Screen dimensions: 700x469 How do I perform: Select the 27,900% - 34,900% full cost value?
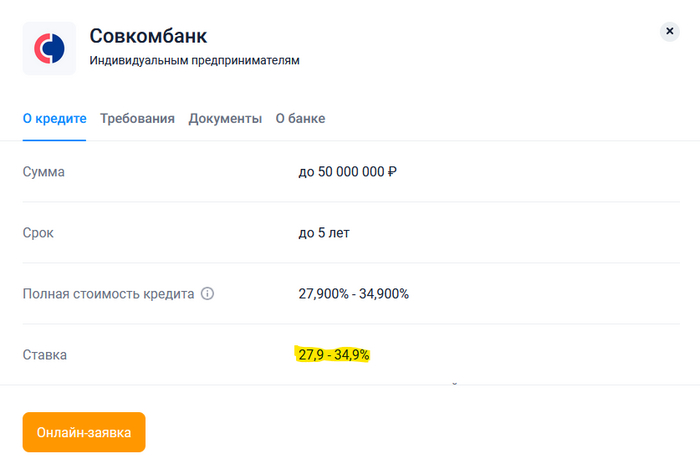[353, 294]
